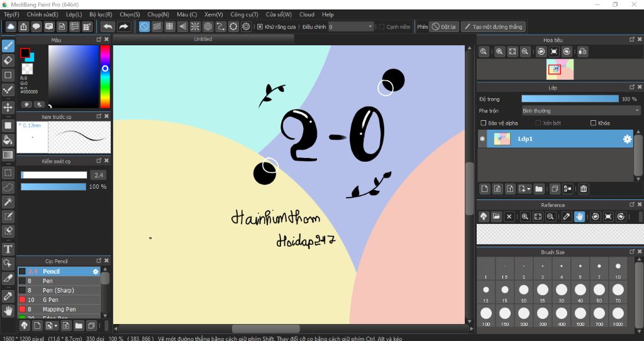Adjust Độ trong layer opacity slider
This screenshot has height=341, width=644.
(x=570, y=99)
